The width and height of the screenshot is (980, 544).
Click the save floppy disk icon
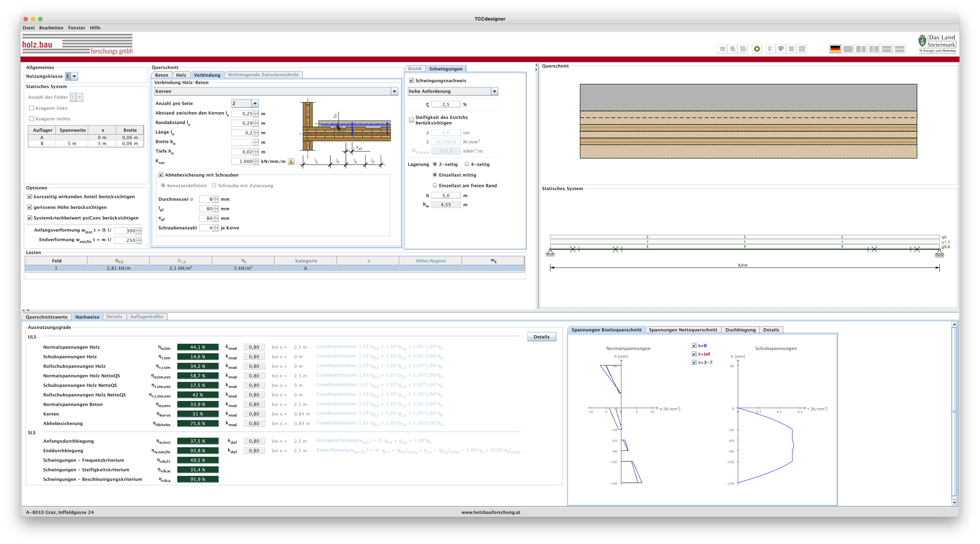pos(722,49)
